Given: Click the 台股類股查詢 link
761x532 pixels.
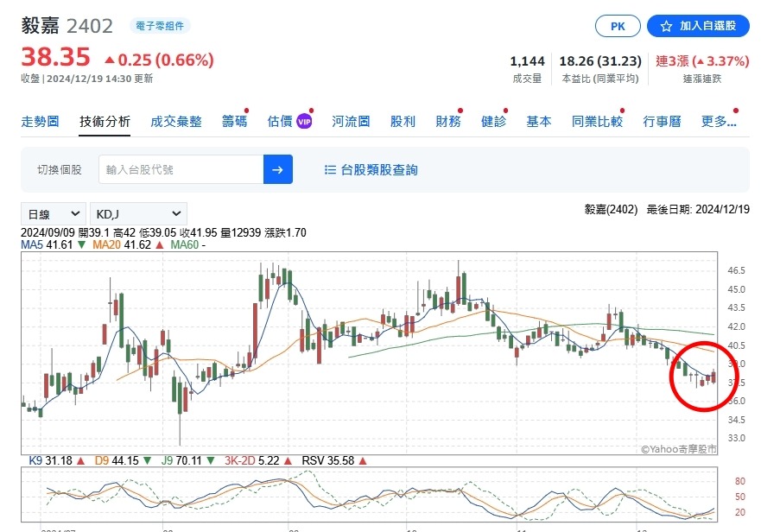Looking at the screenshot, I should pos(379,170).
